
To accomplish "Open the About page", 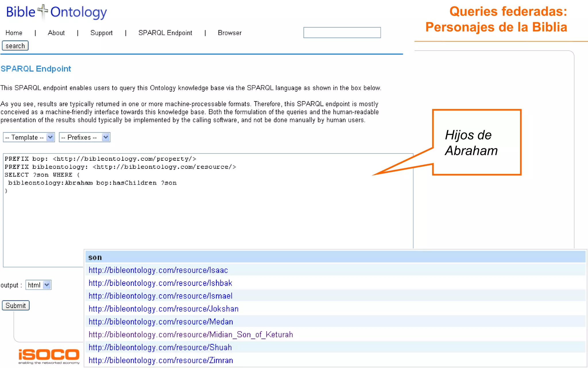I will click(56, 33).
